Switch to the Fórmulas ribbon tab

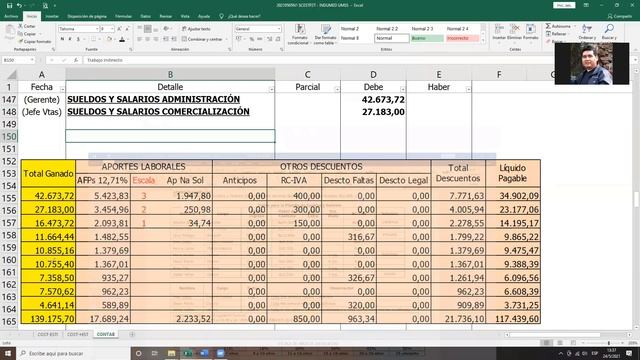(123, 16)
